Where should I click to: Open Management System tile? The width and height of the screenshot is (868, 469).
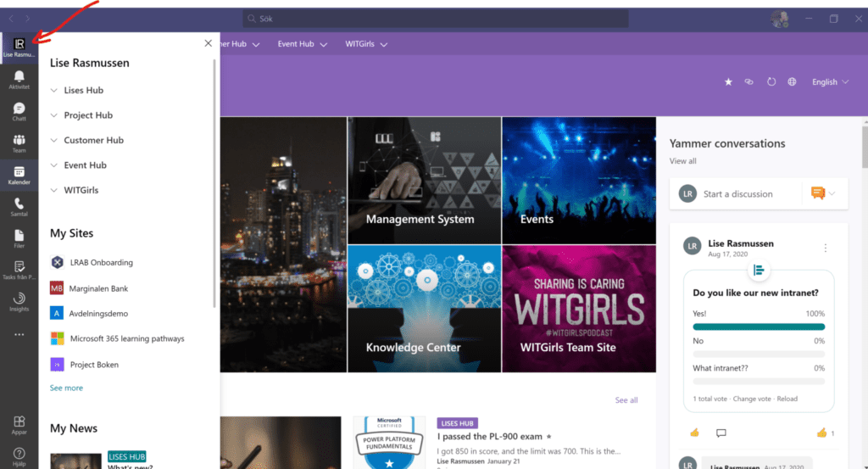(424, 180)
